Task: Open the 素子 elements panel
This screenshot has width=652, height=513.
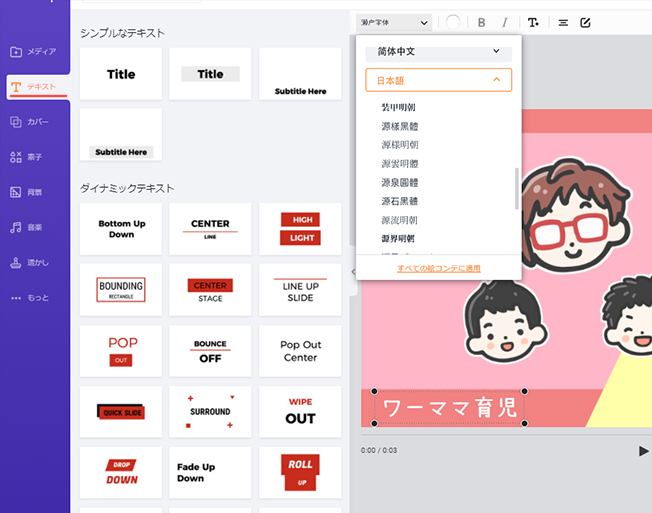Action: (34, 157)
